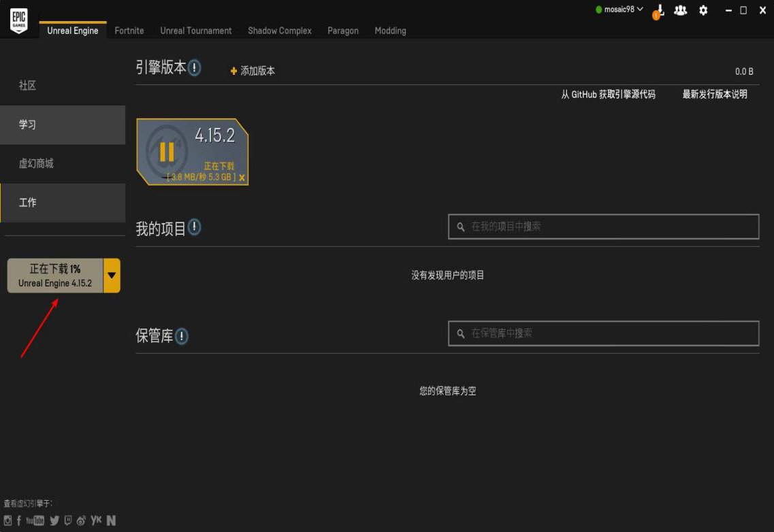Image resolution: width=774 pixels, height=532 pixels.
Task: Click the info icon next to 保管库
Action: tap(181, 336)
